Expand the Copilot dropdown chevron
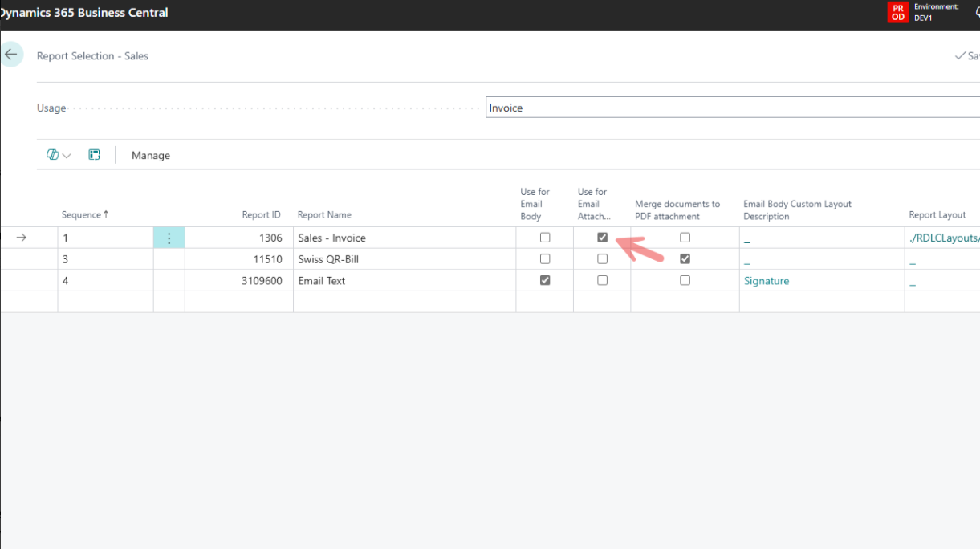 (x=67, y=156)
